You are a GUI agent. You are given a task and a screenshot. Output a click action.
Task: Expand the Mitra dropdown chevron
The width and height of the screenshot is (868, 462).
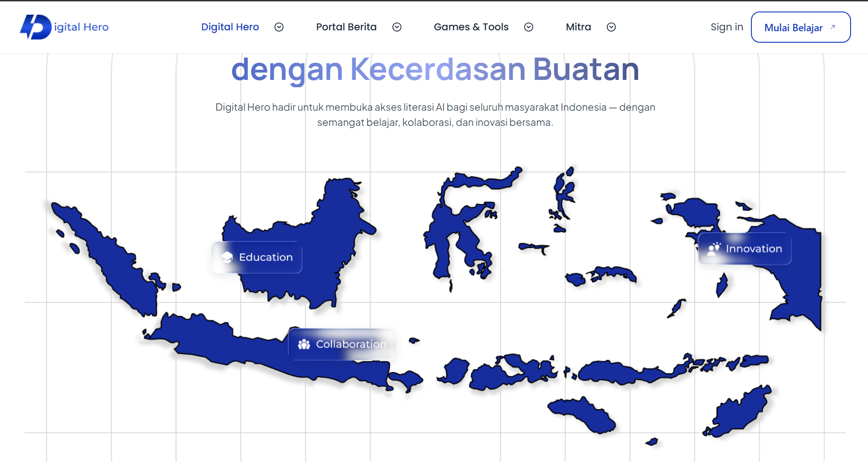pyautogui.click(x=611, y=27)
